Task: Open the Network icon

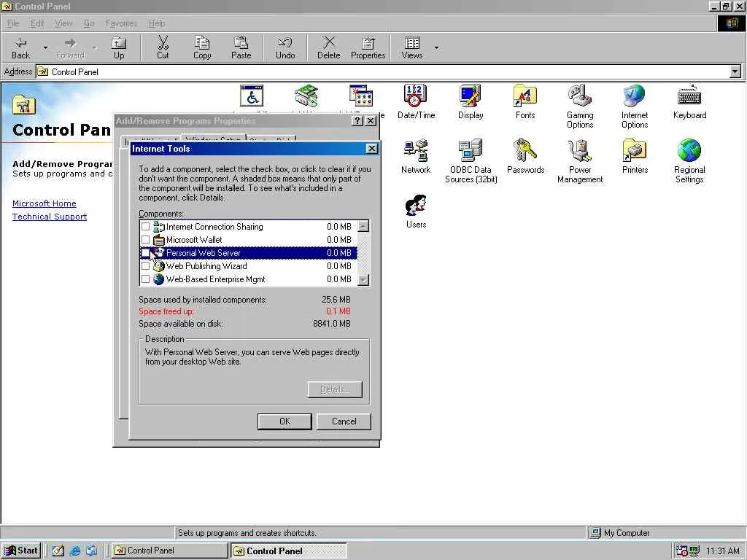Action: [x=415, y=157]
